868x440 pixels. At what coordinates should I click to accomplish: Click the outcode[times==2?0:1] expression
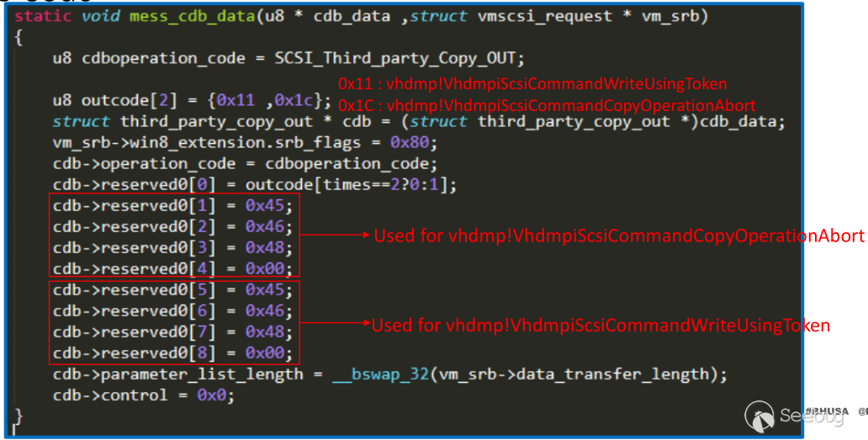tap(347, 185)
